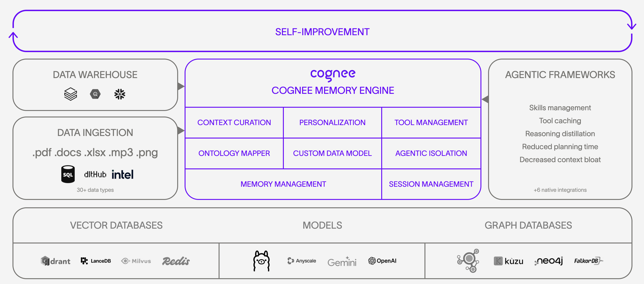The image size is (644, 284).
Task: Click the neo4j logo
Action: pyautogui.click(x=549, y=261)
